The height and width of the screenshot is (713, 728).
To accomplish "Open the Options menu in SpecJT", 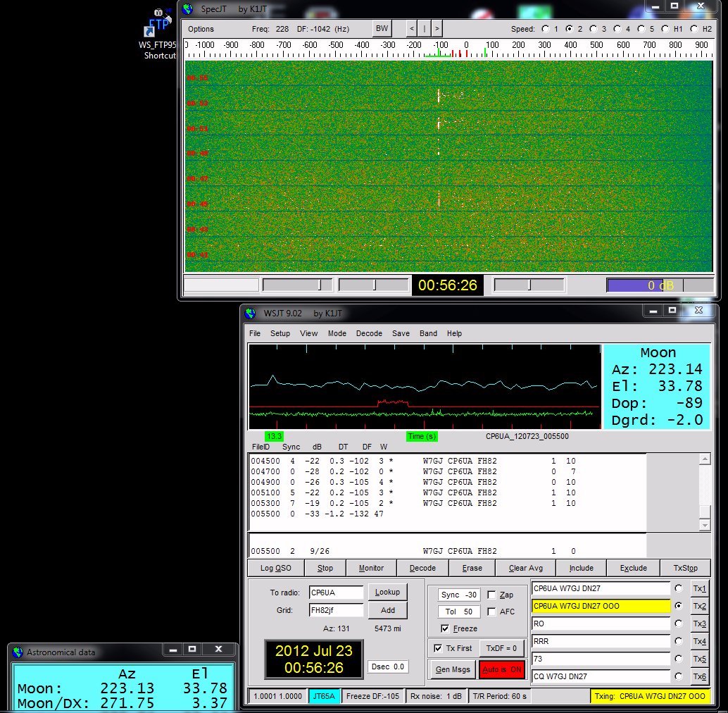I will 201,29.
